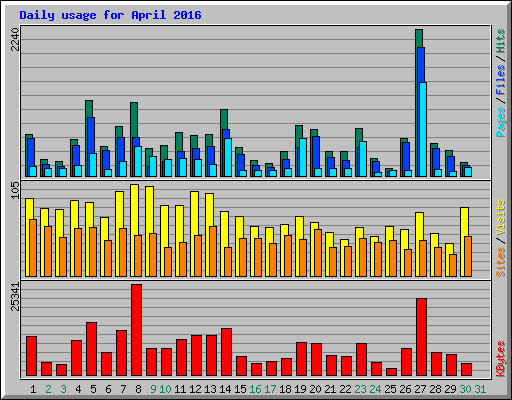
Task: Select day 31 on the x-axis
Action: click(480, 389)
